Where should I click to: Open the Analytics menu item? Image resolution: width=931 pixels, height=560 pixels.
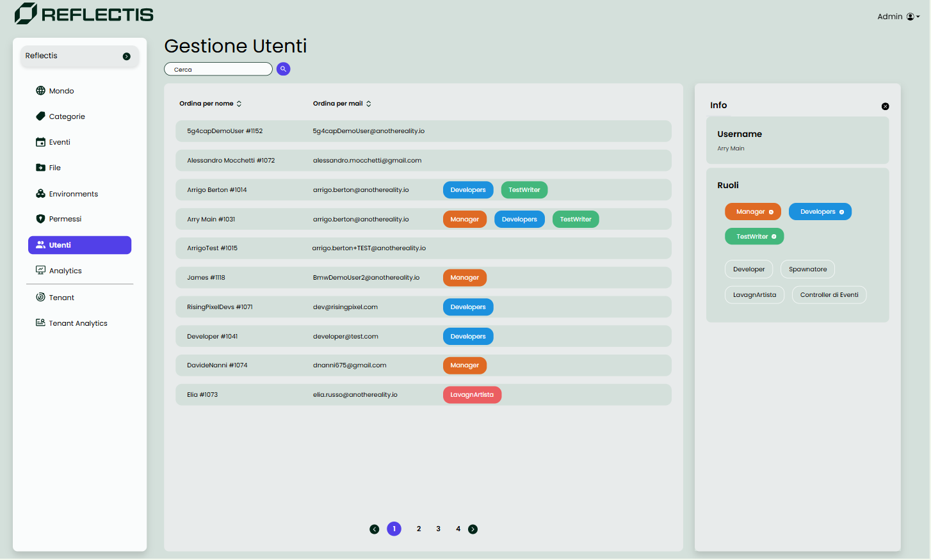pyautogui.click(x=65, y=271)
